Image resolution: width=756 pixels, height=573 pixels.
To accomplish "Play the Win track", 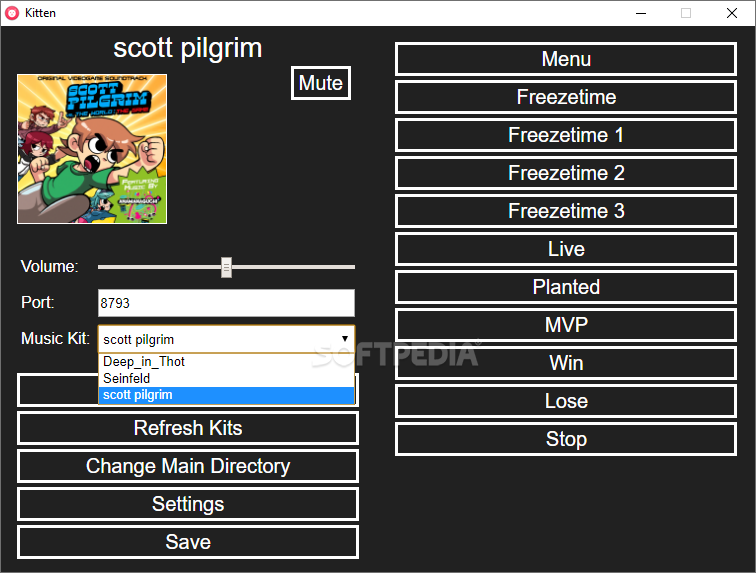I will [566, 363].
